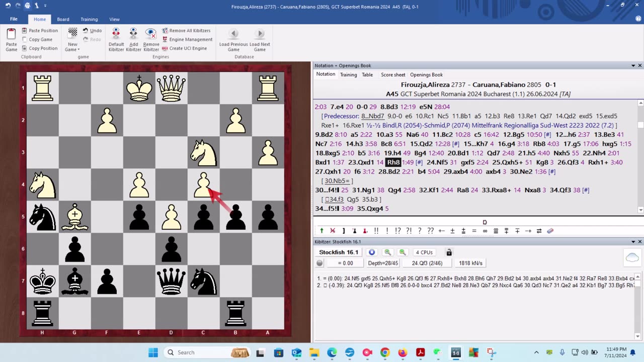Select Create UCI Engine
Image resolution: width=644 pixels, height=362 pixels.
184,48
